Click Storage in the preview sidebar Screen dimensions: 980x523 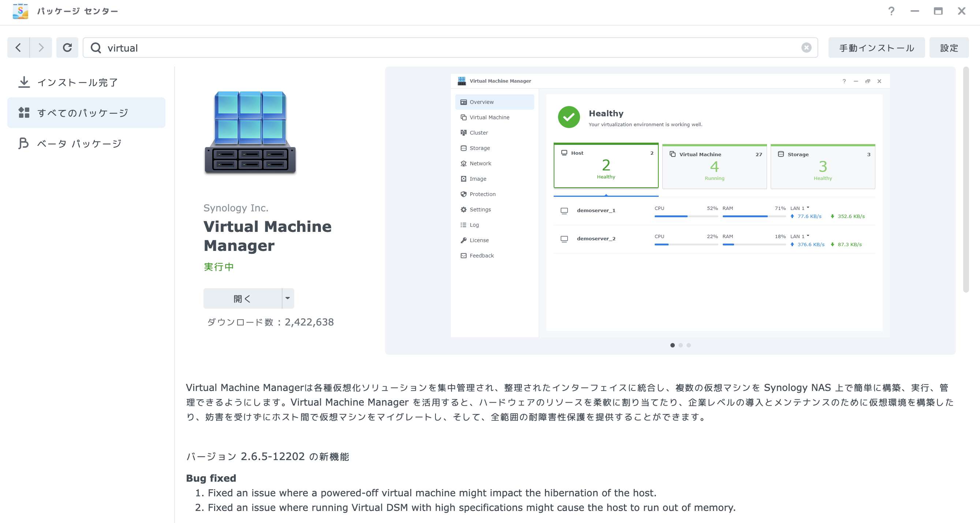coord(494,148)
